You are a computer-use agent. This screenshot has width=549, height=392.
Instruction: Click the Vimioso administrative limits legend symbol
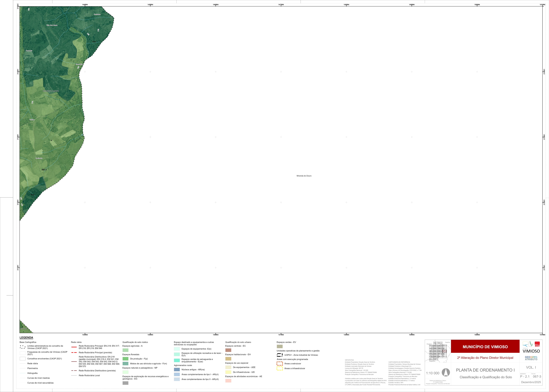pyautogui.click(x=23, y=347)
